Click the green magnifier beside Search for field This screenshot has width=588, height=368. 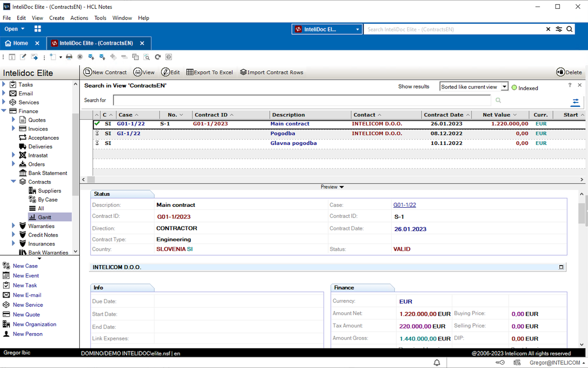(498, 100)
